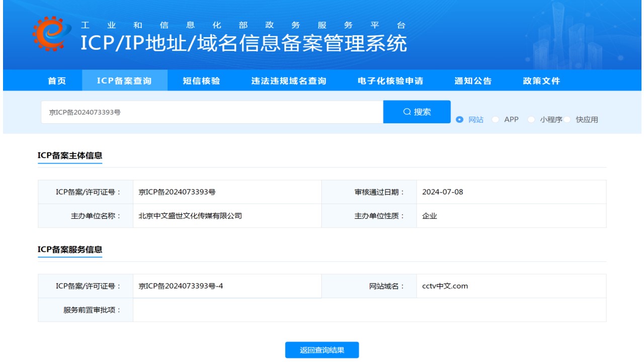Open the 首页 navigation tab

(x=57, y=81)
